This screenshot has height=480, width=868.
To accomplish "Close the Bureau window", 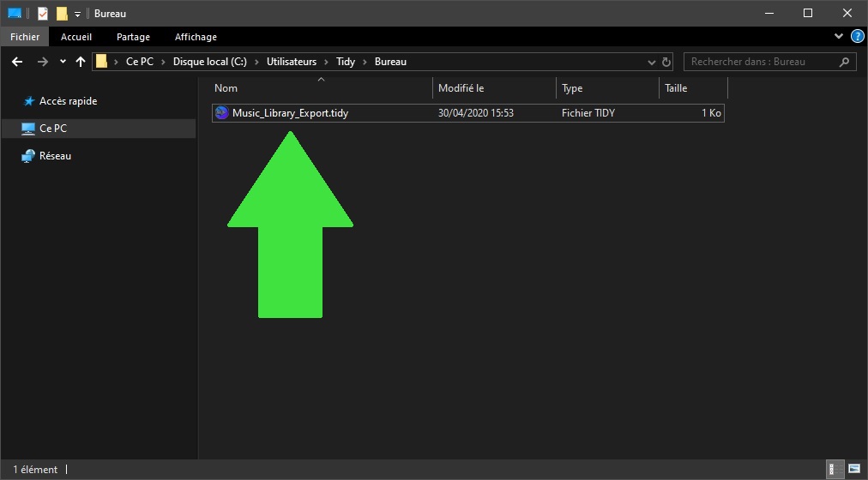I will coord(847,13).
